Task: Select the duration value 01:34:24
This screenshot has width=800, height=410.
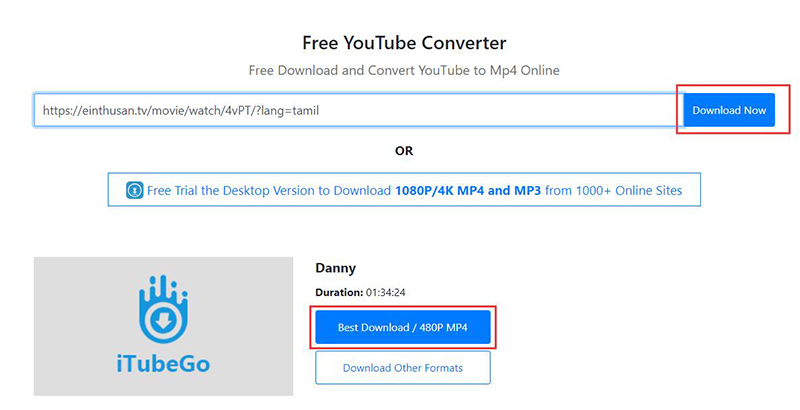Action: [x=386, y=293]
